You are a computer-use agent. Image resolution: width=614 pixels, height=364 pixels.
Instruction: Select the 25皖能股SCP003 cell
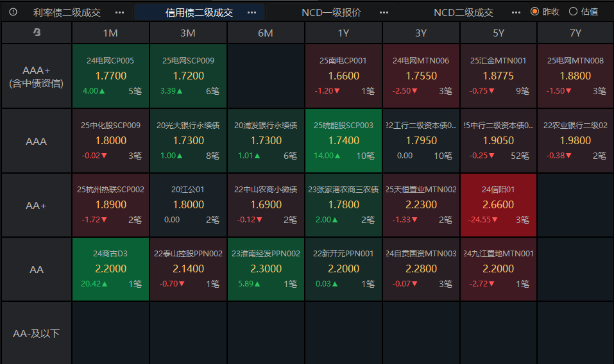343,141
